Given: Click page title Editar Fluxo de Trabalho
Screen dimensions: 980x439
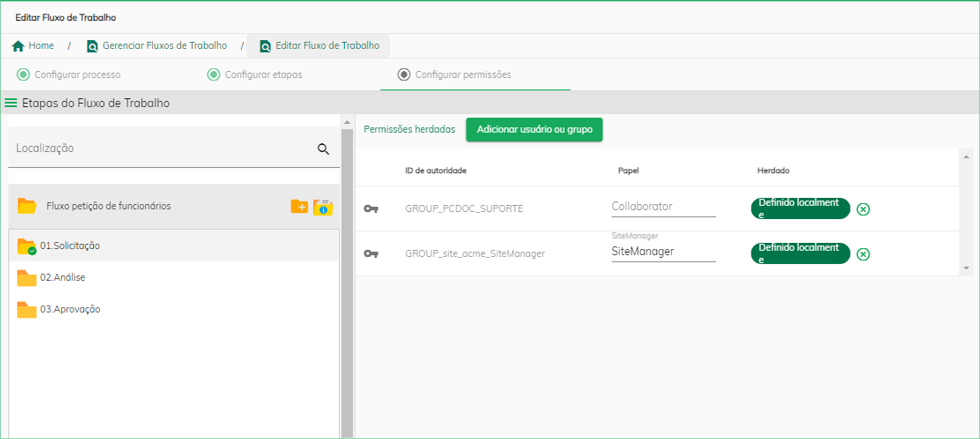Looking at the screenshot, I should (66, 18).
